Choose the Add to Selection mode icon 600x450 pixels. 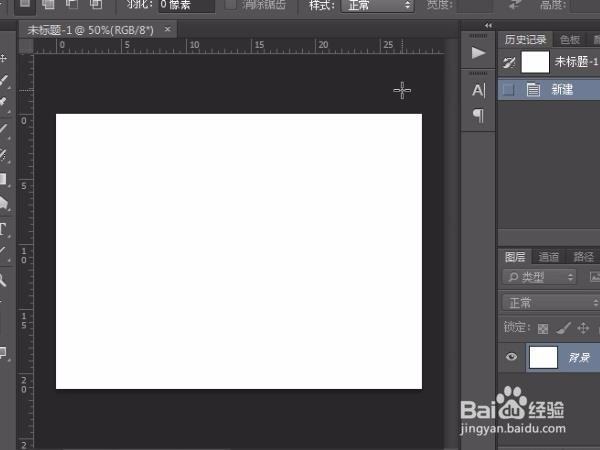point(48,5)
